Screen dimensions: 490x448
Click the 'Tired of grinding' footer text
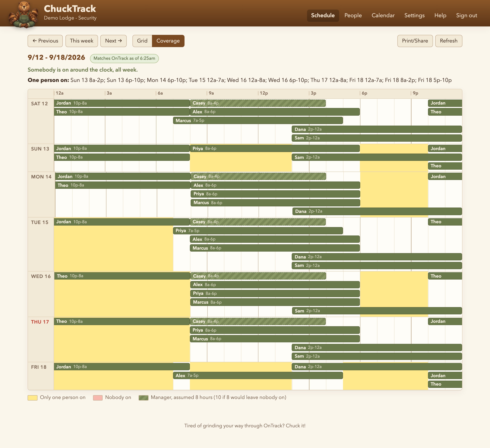pyautogui.click(x=245, y=426)
